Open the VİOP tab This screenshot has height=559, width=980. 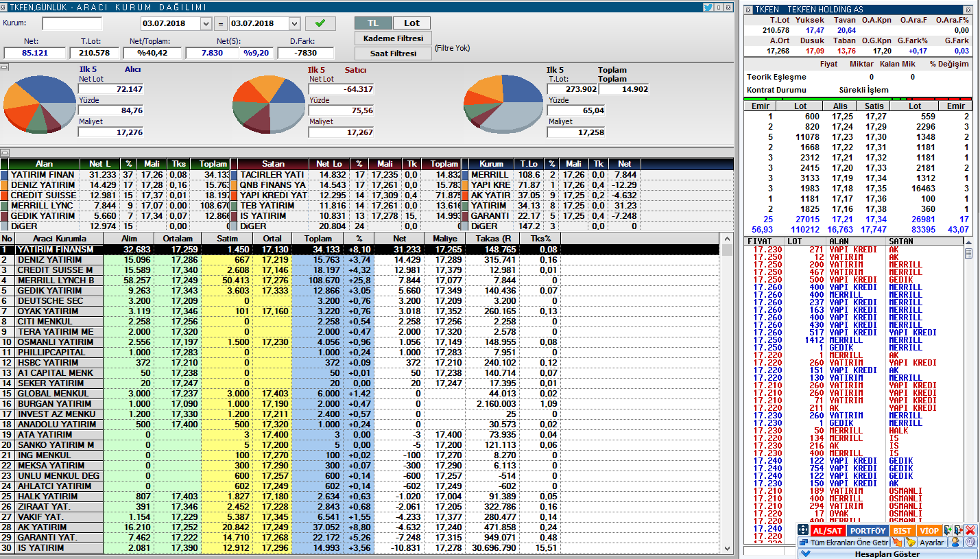point(929,531)
